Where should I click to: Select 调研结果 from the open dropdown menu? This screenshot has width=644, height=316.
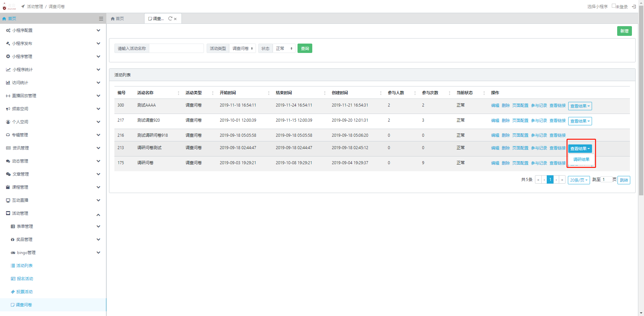[581, 160]
